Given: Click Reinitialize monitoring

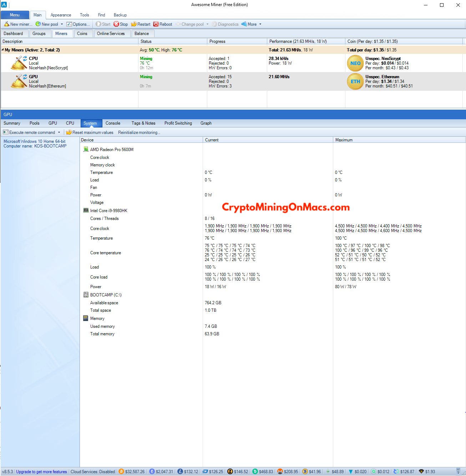Looking at the screenshot, I should [x=139, y=132].
